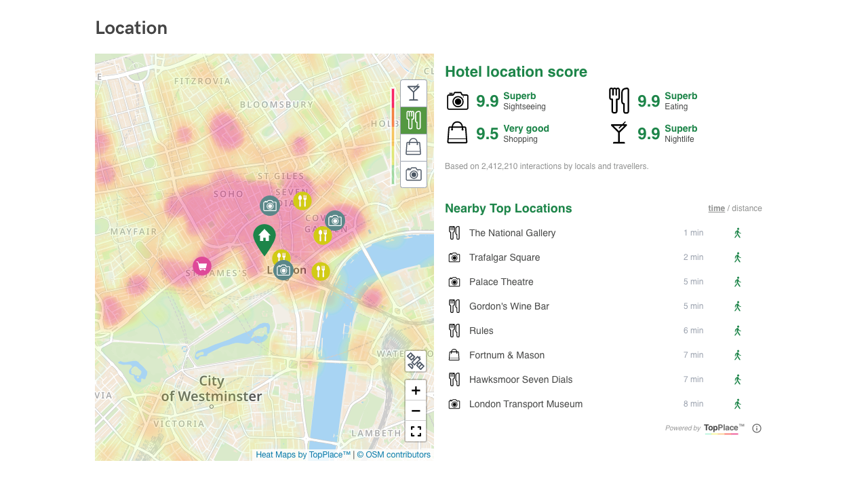Toggle satellite map view

click(x=416, y=361)
